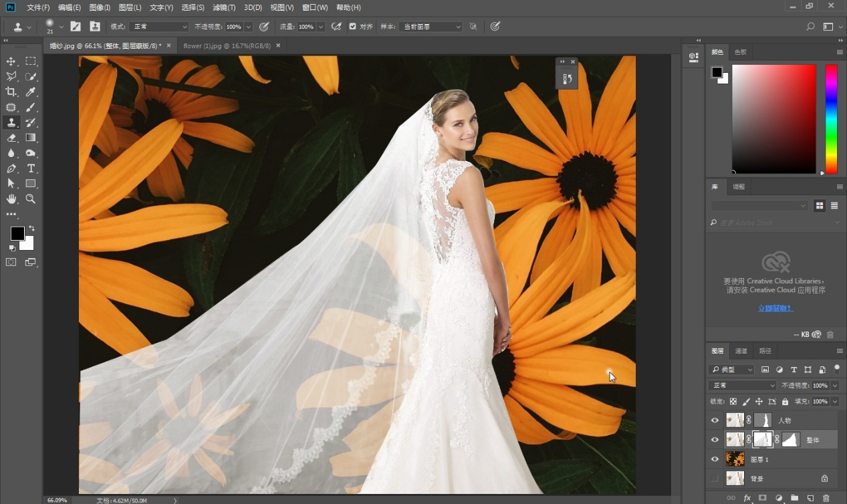847x504 pixels.
Task: Choose the Zoom tool in toolbar
Action: click(31, 199)
